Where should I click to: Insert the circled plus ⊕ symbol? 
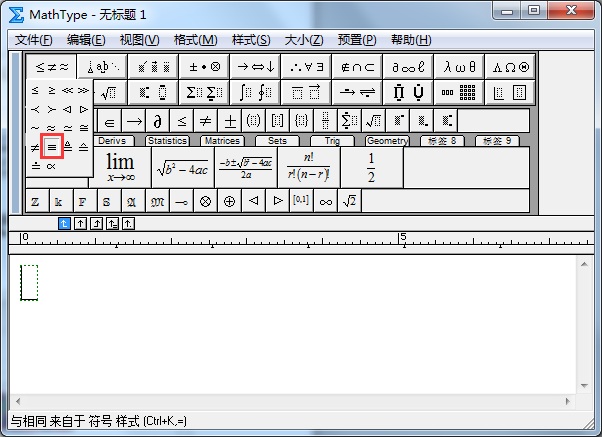tap(228, 201)
